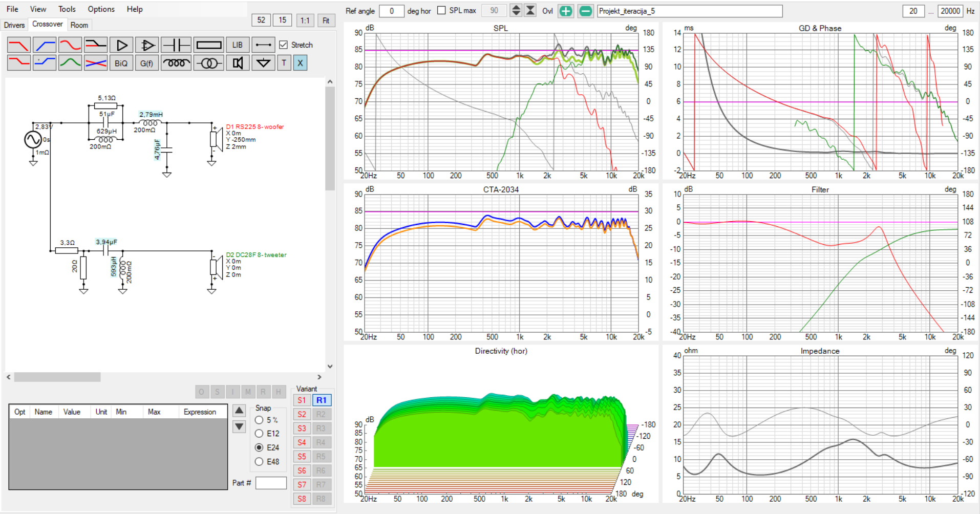
Task: Add a transformer component
Action: coord(209,63)
